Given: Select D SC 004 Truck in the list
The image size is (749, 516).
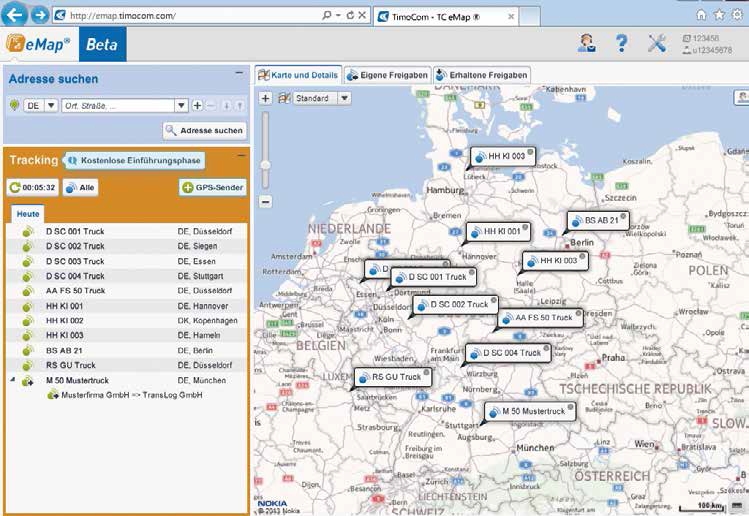Looking at the screenshot, I should [127, 276].
